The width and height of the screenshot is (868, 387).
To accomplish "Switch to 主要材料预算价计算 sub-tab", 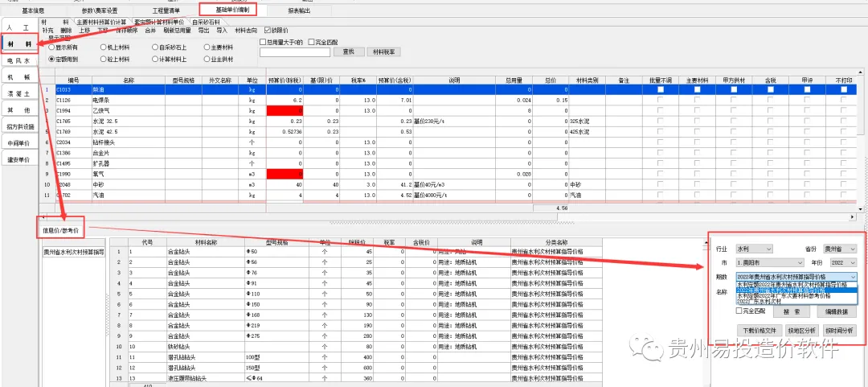I will [x=103, y=22].
